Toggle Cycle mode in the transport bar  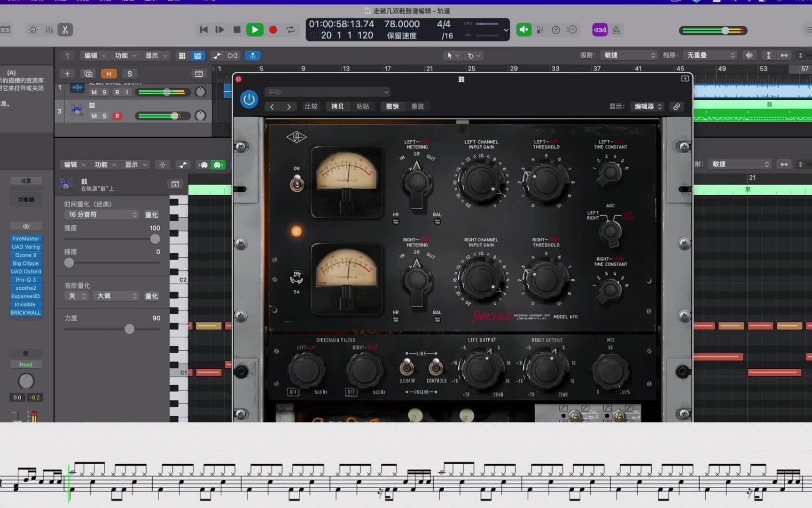click(x=291, y=30)
